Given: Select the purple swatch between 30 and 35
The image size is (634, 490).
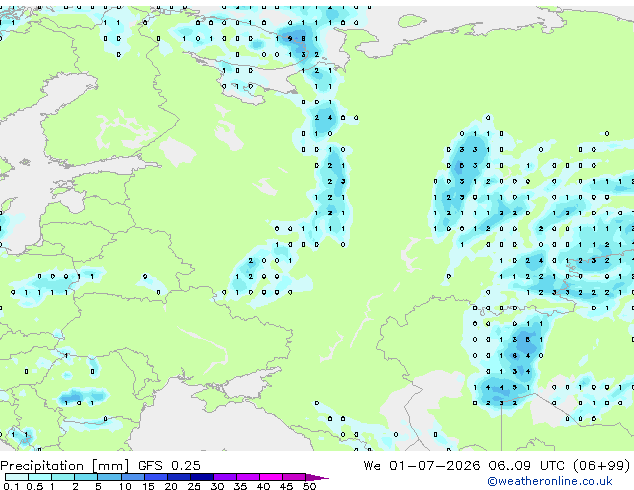Looking at the screenshot, I should 225,477.
